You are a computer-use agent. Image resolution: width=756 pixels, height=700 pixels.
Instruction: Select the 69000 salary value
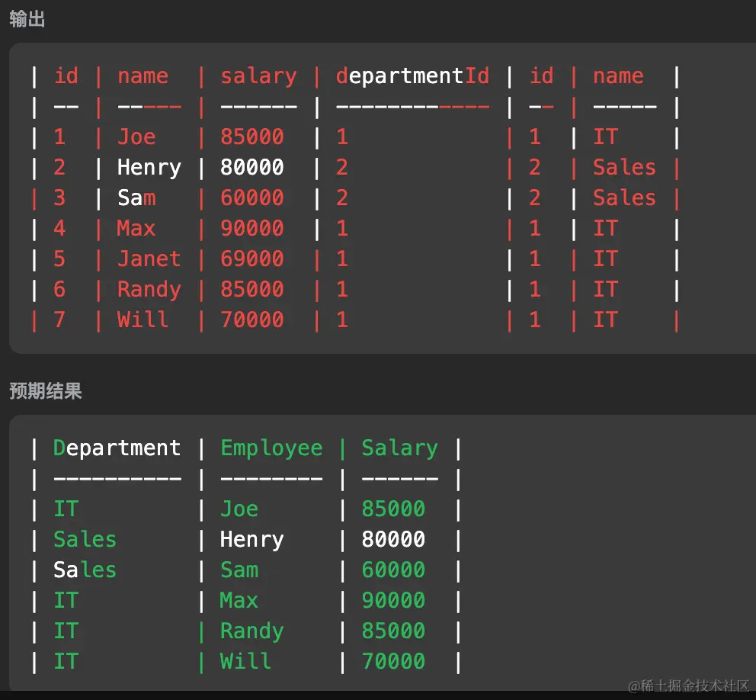(x=252, y=259)
